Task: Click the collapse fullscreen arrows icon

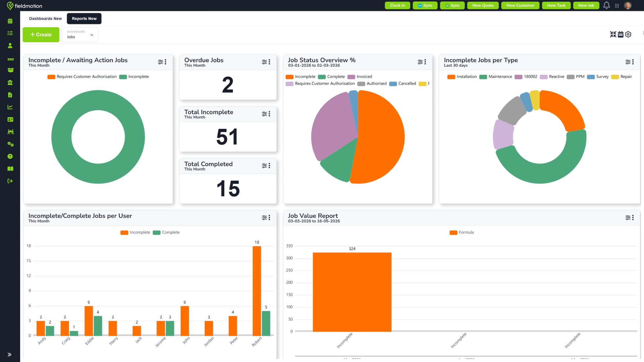Action: click(x=613, y=35)
